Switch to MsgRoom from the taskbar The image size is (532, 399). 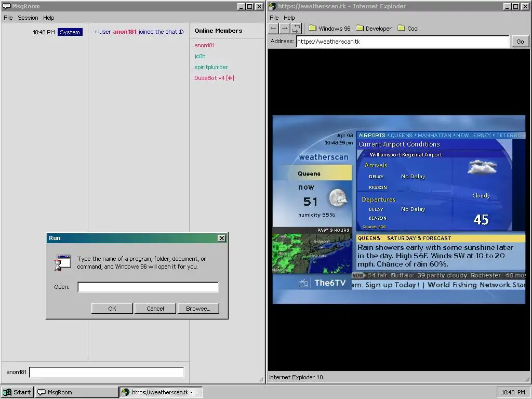[77, 392]
